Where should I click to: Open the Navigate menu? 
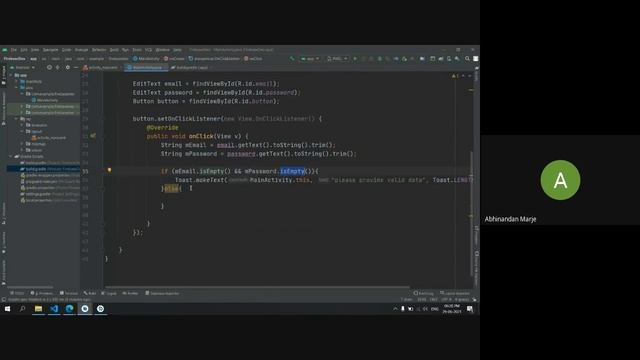51,50
